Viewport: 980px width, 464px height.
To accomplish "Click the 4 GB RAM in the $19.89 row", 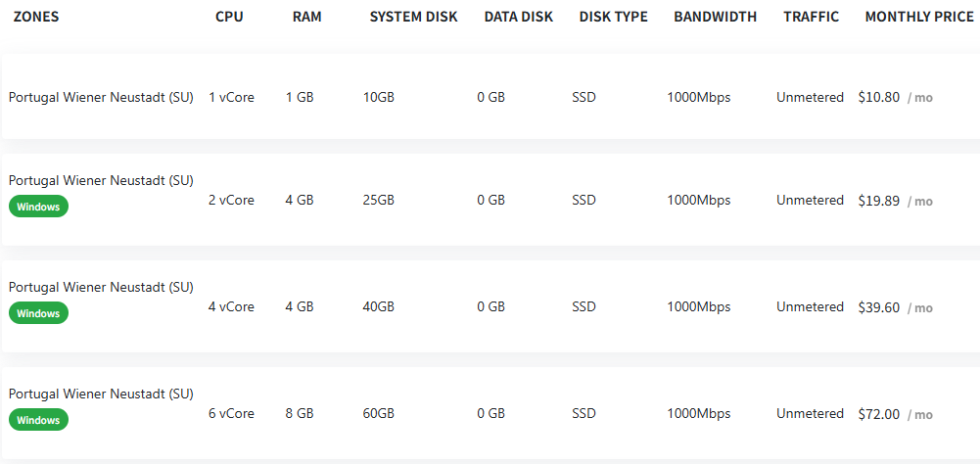I will pyautogui.click(x=300, y=200).
